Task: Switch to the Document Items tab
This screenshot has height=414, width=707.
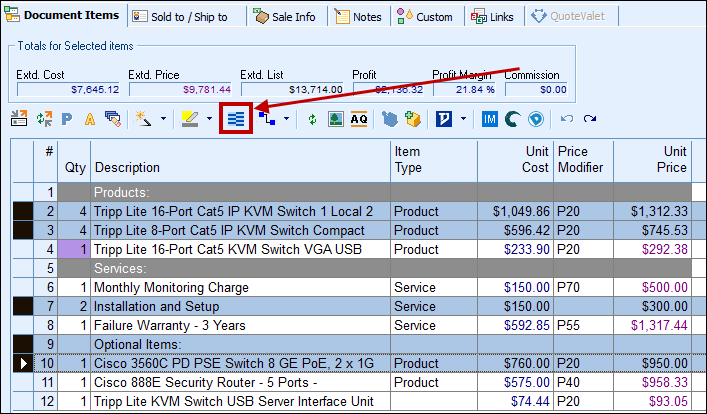Action: tap(64, 15)
